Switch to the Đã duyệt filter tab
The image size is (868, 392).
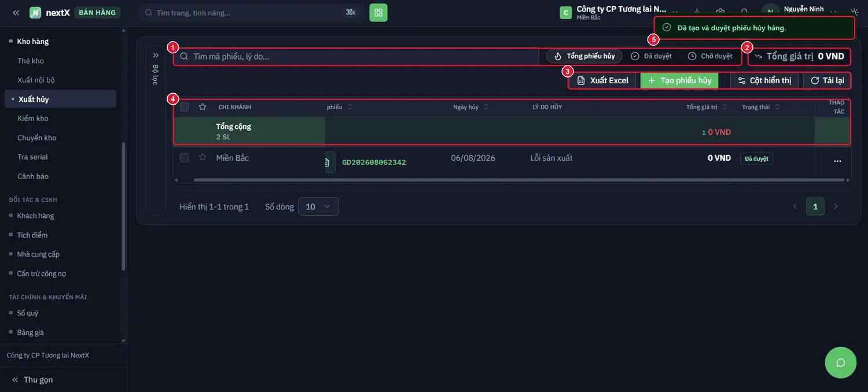(x=652, y=56)
